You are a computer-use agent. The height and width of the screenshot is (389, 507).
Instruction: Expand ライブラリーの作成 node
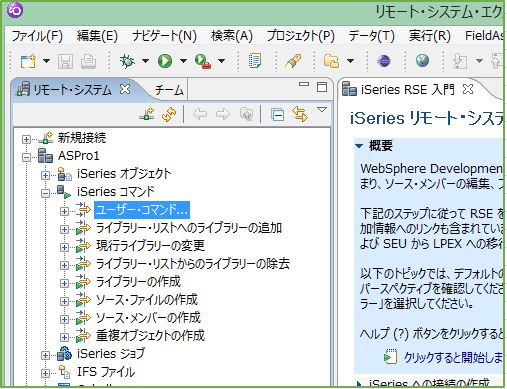point(64,283)
